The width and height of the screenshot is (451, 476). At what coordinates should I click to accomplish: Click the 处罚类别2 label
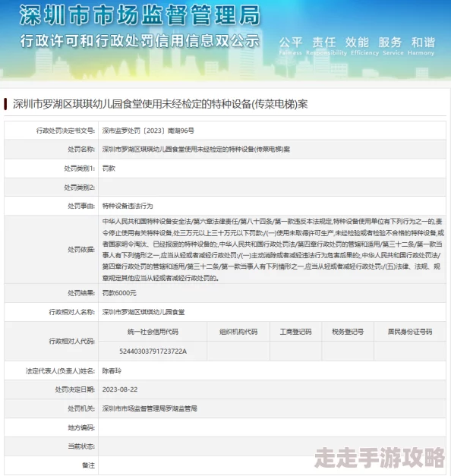click(x=79, y=188)
